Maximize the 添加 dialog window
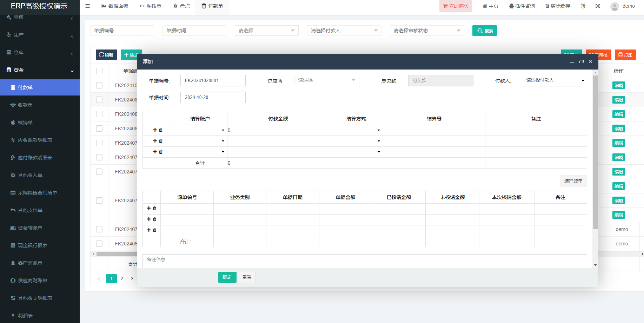644x323 pixels. 581,61
